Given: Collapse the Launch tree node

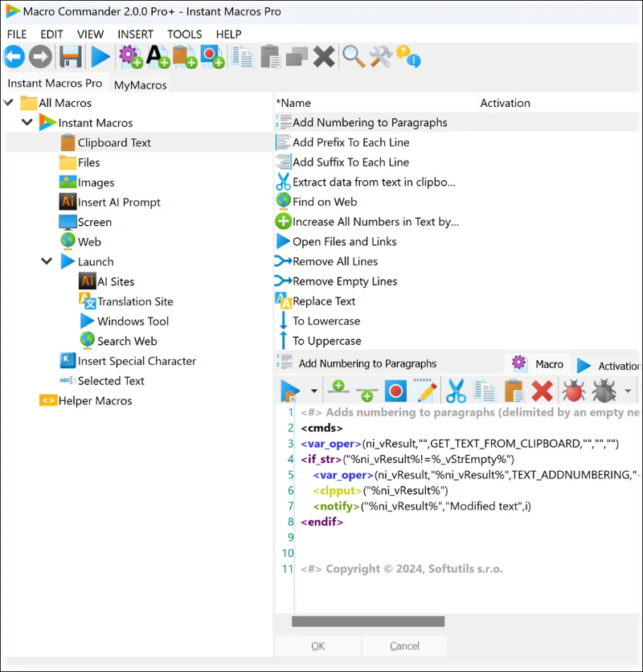Looking at the screenshot, I should pos(47,261).
